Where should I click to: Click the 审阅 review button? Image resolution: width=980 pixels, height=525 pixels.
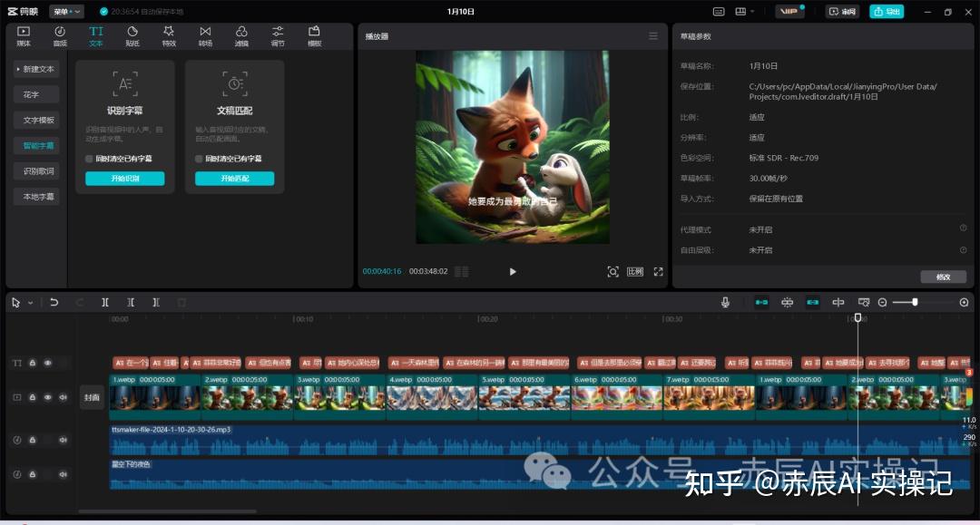point(842,11)
